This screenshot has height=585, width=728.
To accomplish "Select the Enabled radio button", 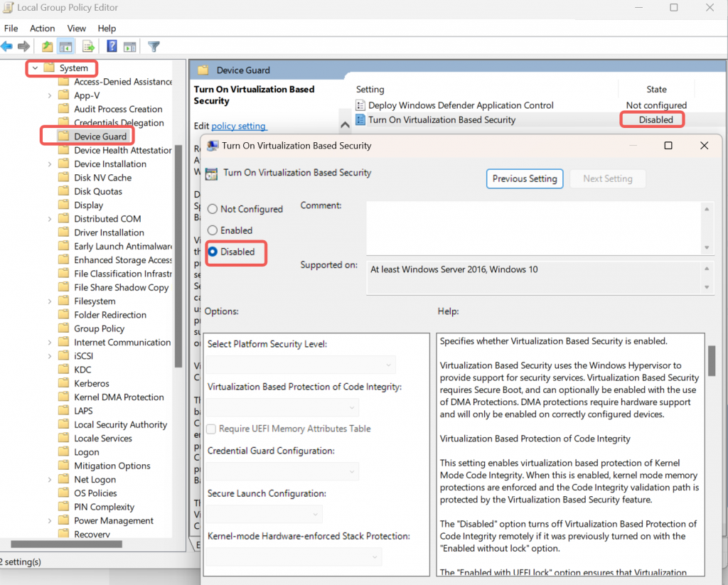I will (x=212, y=230).
